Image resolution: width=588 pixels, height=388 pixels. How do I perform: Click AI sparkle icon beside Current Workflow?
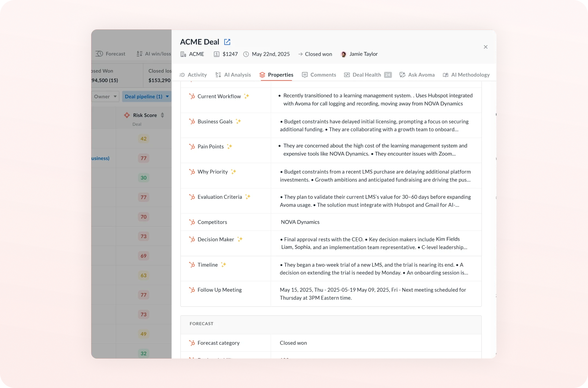(247, 96)
